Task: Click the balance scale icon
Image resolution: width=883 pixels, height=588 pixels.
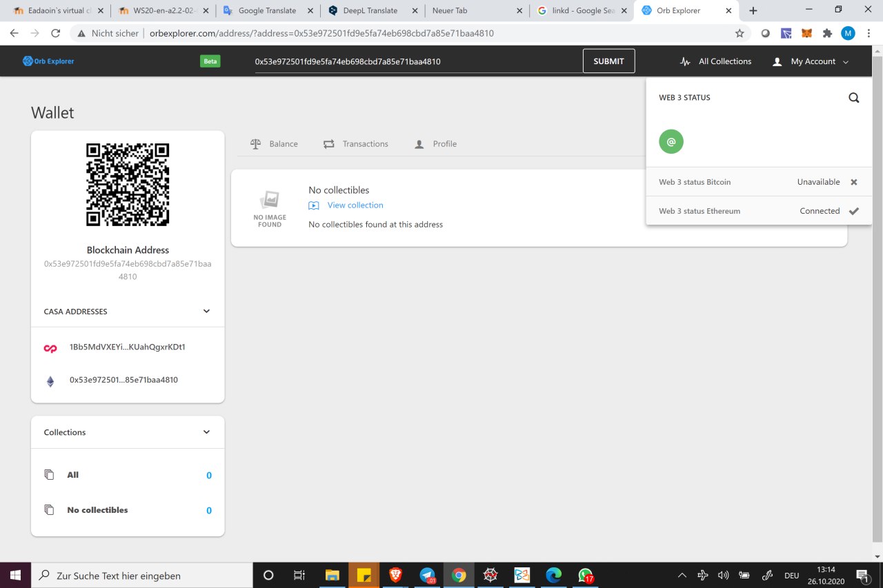Action: pyautogui.click(x=256, y=144)
